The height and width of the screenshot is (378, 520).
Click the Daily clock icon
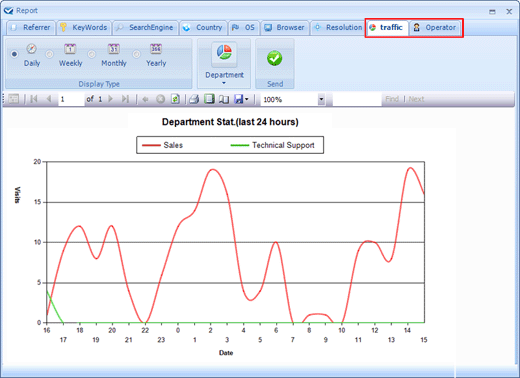tap(32, 49)
